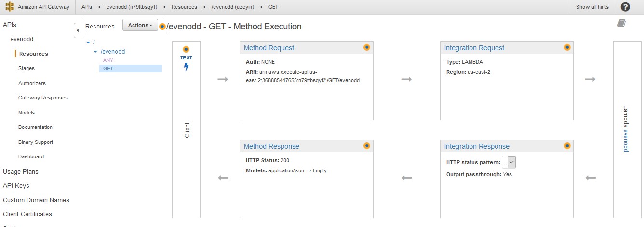Run the lightning bolt Test icon

pyautogui.click(x=186, y=67)
